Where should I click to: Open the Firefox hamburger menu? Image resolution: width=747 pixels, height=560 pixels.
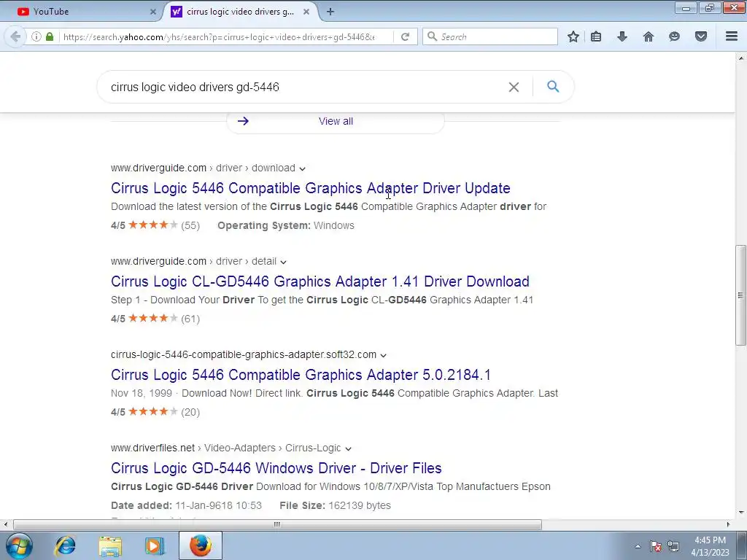732,36
